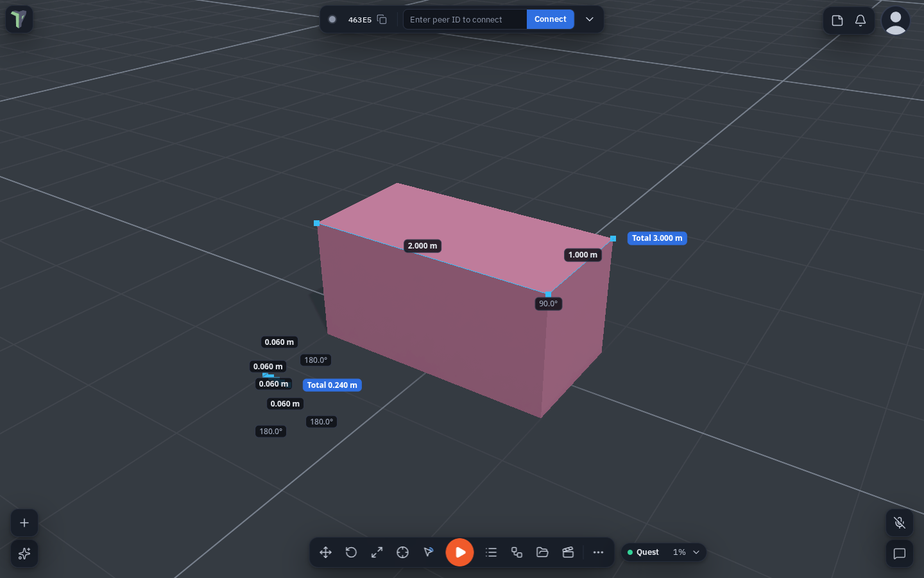Screen dimensions: 924x578
Task: Activate the target focus tool
Action: 403,552
